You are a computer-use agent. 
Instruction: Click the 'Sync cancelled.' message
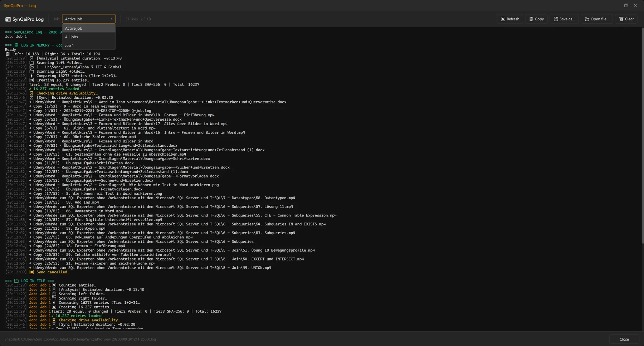click(x=53, y=272)
